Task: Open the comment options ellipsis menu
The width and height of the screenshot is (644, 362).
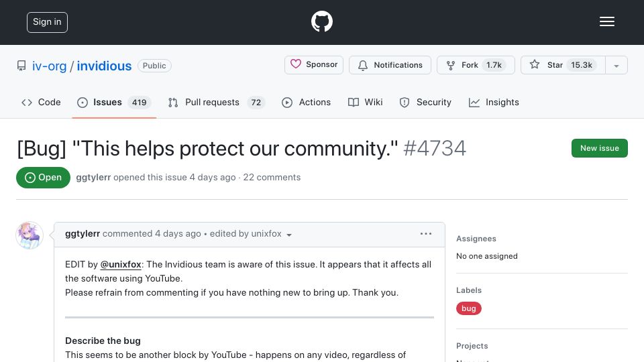Action: 426,233
